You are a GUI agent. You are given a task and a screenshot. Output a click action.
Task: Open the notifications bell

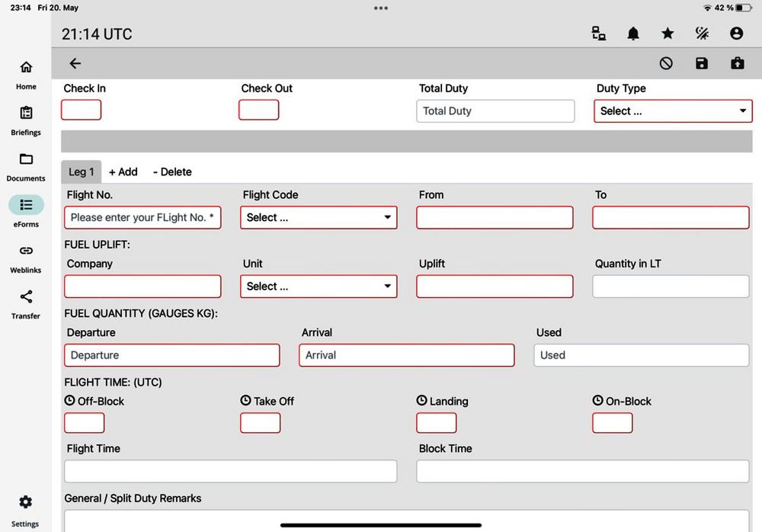[x=633, y=34]
